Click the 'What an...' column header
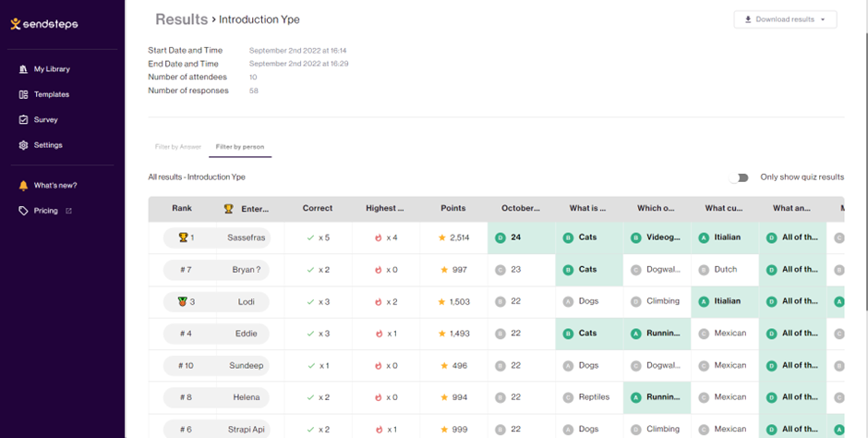This screenshot has height=438, width=868. click(x=791, y=208)
